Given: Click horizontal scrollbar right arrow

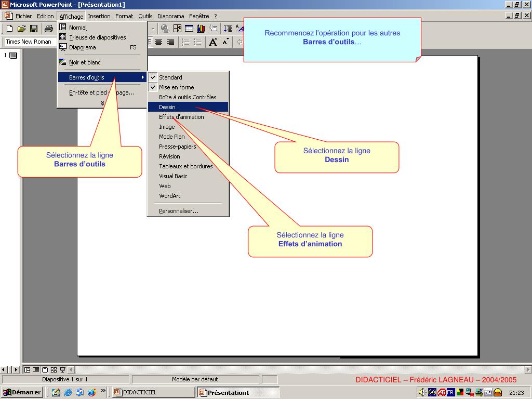Looking at the screenshot, I should [528, 369].
